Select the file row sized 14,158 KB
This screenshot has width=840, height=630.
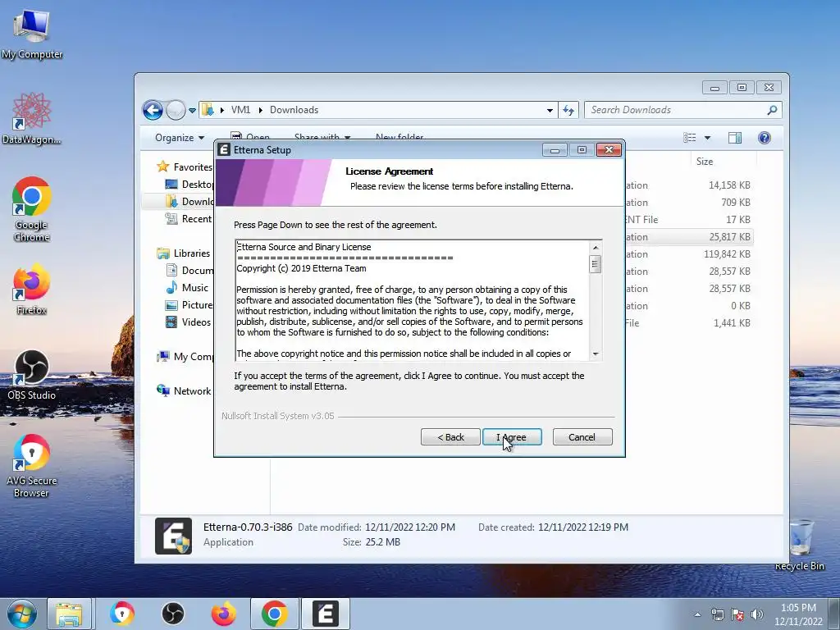tap(689, 185)
